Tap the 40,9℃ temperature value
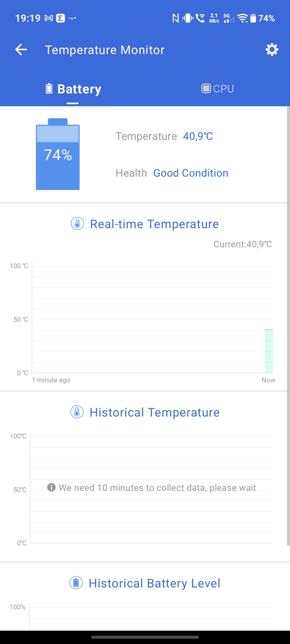The image size is (290, 644). (x=198, y=136)
